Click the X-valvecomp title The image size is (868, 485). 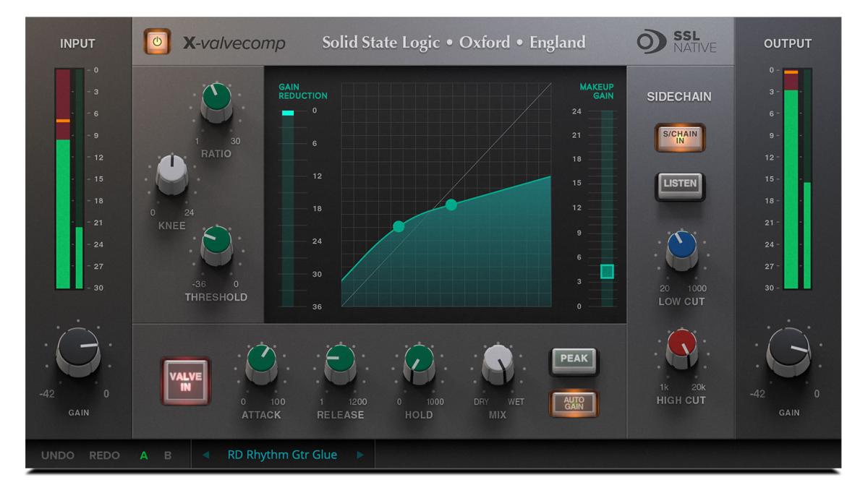click(x=235, y=43)
